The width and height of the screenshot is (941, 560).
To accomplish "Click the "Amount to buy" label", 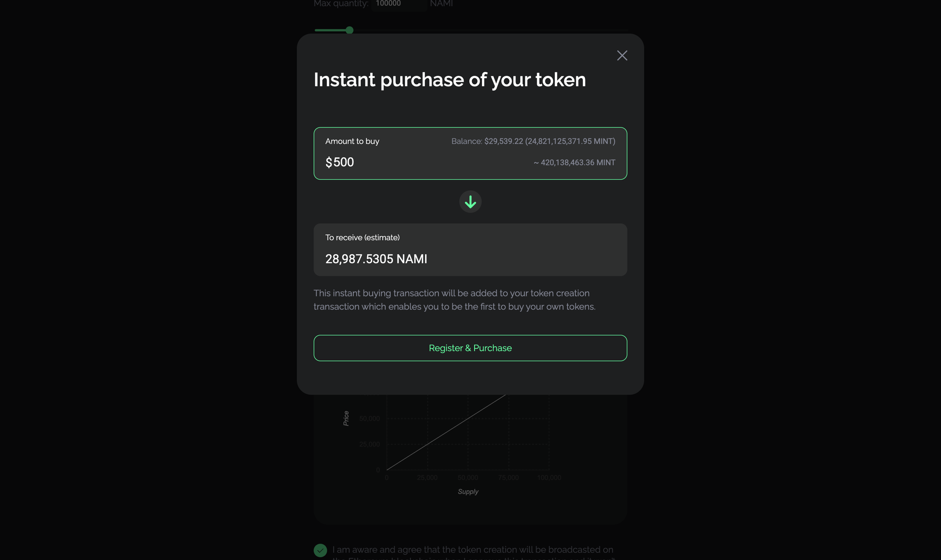I will (352, 141).
